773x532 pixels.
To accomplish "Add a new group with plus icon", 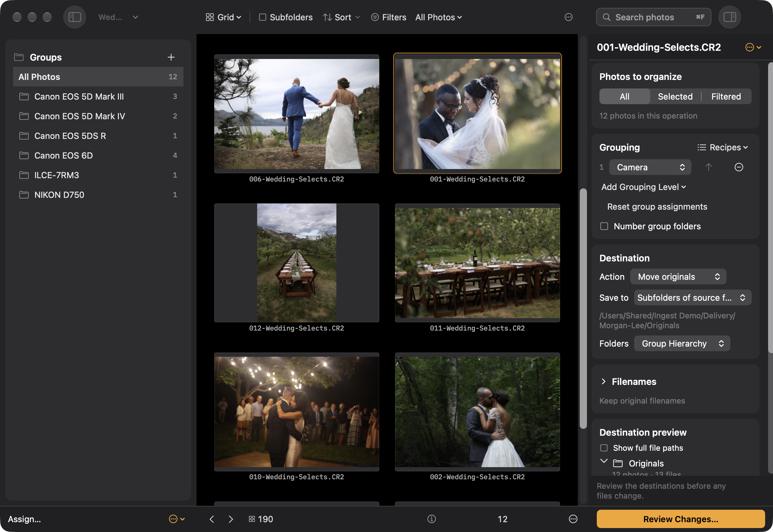I will click(x=171, y=57).
